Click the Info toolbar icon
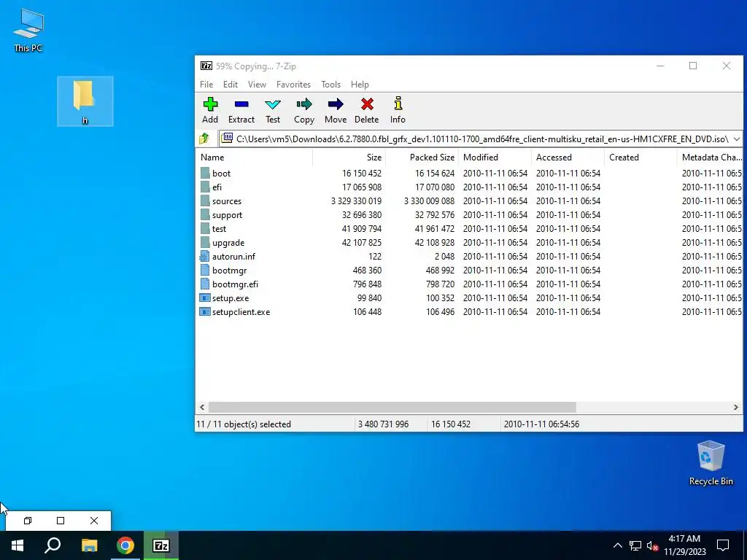Screen dimensions: 747x560 pyautogui.click(x=398, y=104)
